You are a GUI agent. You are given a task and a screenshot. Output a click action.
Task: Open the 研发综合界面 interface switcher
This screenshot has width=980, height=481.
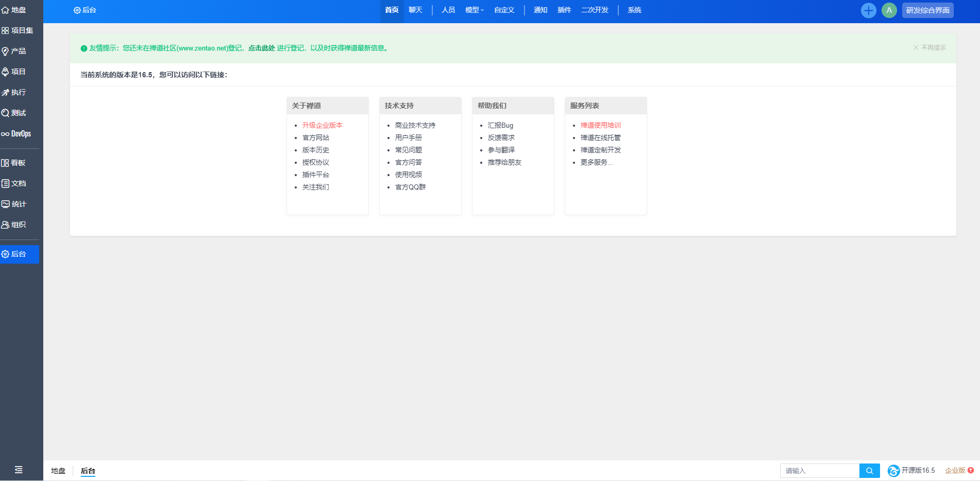[927, 10]
